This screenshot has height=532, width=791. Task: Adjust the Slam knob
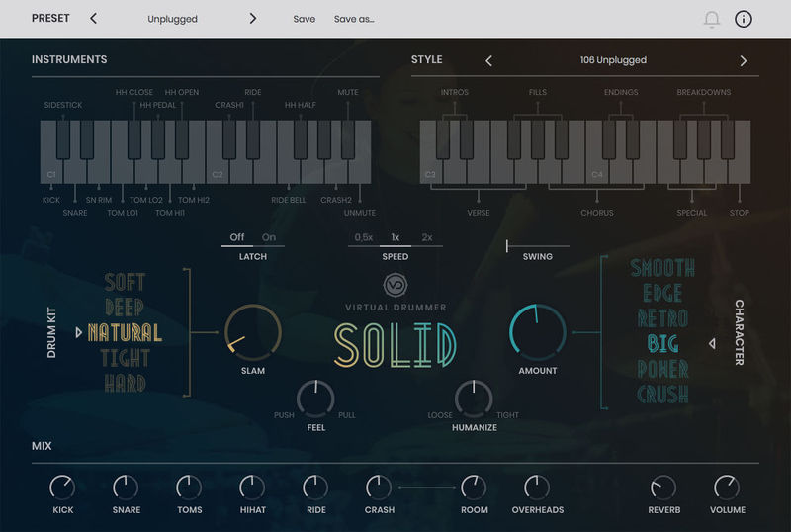point(253,332)
